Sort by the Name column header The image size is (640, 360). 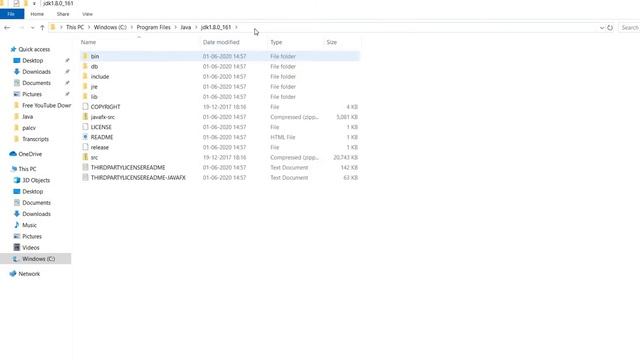[88, 42]
